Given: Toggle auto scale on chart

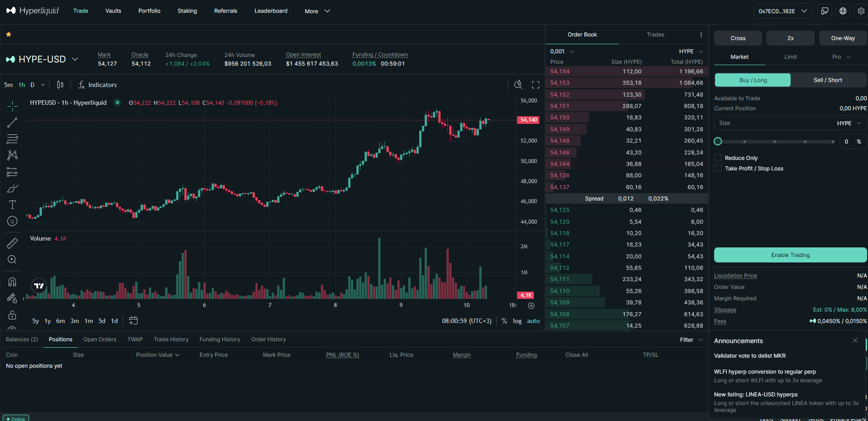Looking at the screenshot, I should 533,321.
